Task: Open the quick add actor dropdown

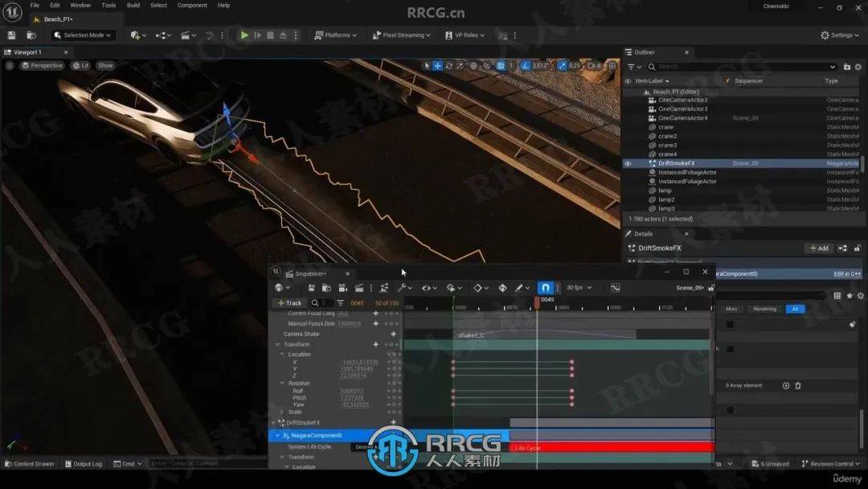Action: coord(138,35)
